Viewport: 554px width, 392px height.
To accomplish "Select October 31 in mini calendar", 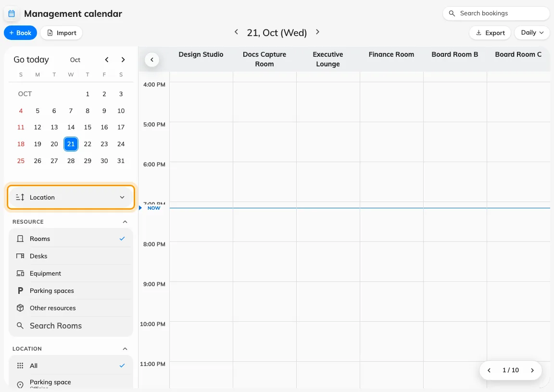I will point(121,161).
